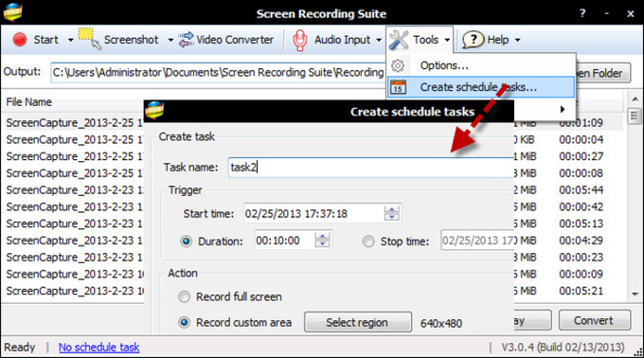Image resolution: width=644 pixels, height=358 pixels.
Task: Click the V3.0.4 build version text
Action: (563, 348)
